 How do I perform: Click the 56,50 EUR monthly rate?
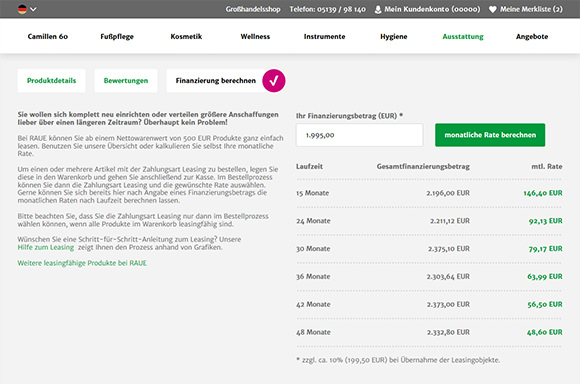[x=545, y=304]
